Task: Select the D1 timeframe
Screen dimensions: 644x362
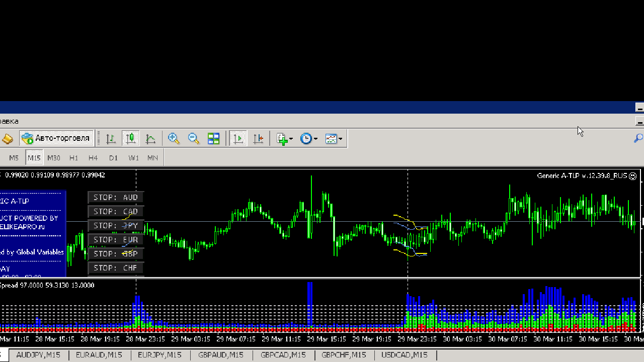Action: pyautogui.click(x=113, y=158)
